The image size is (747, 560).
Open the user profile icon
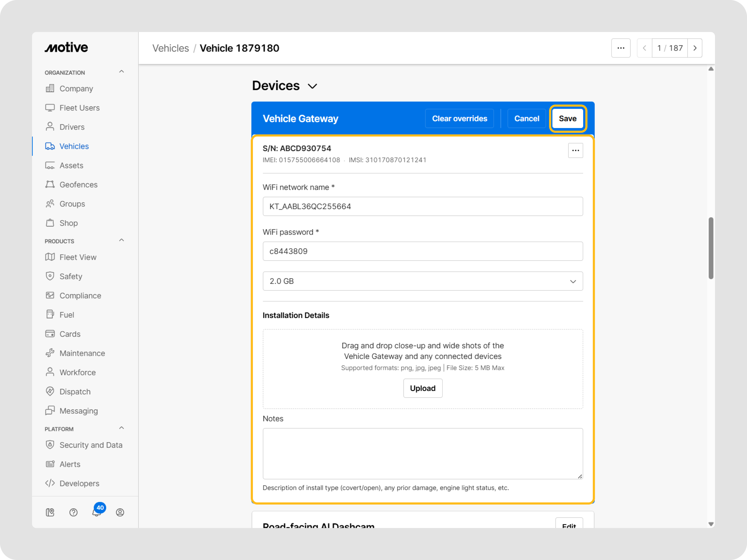(x=120, y=513)
